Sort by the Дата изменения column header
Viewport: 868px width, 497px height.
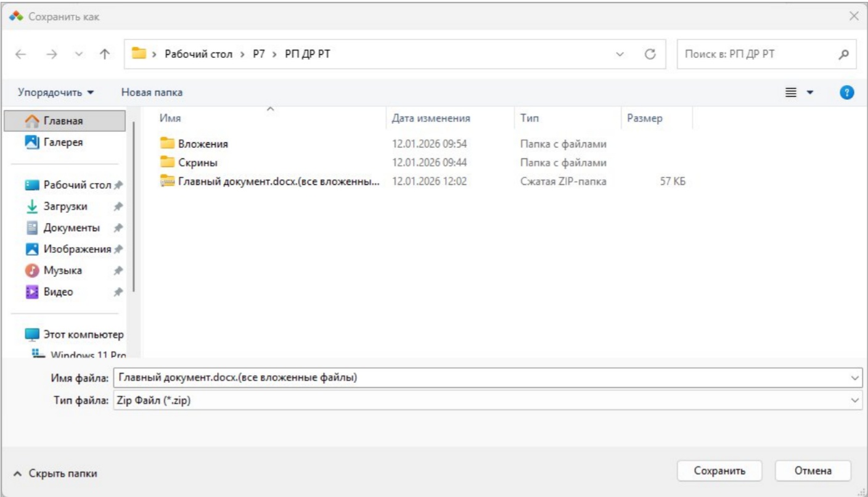(431, 118)
